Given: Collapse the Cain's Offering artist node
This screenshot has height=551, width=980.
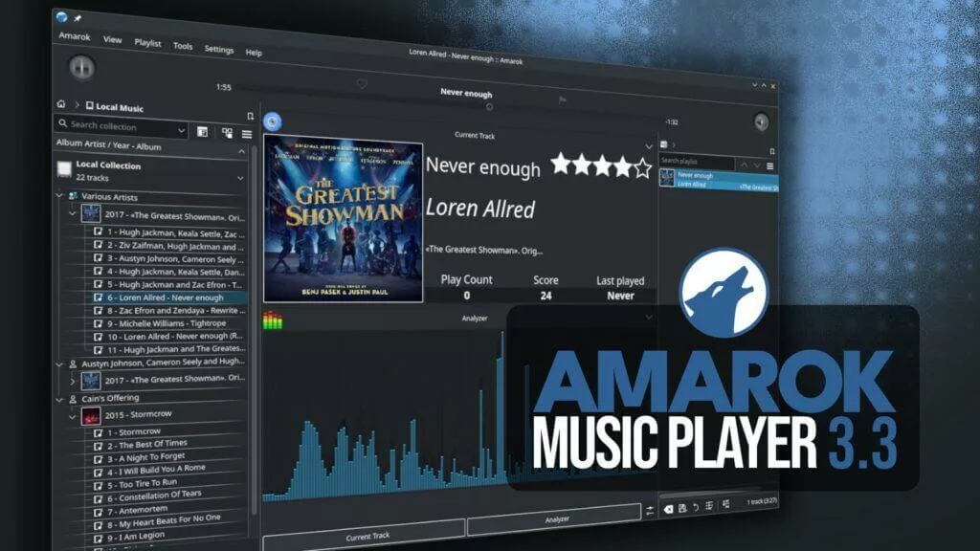Looking at the screenshot, I should (x=60, y=399).
